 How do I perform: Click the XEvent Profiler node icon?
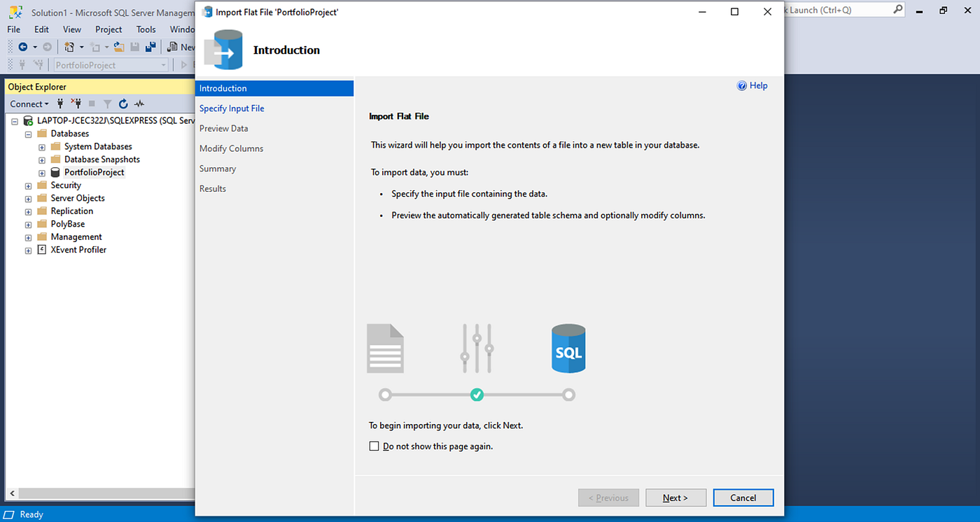pyautogui.click(x=41, y=250)
